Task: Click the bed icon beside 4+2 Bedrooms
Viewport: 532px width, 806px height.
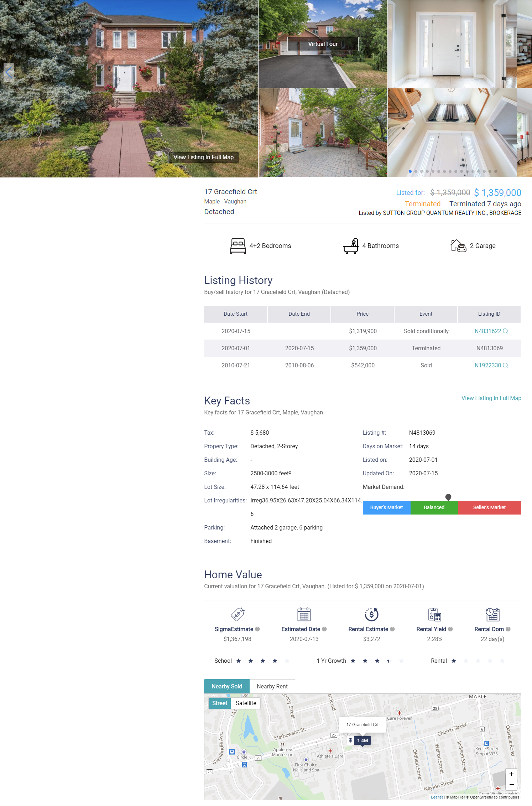Action: [x=238, y=246]
